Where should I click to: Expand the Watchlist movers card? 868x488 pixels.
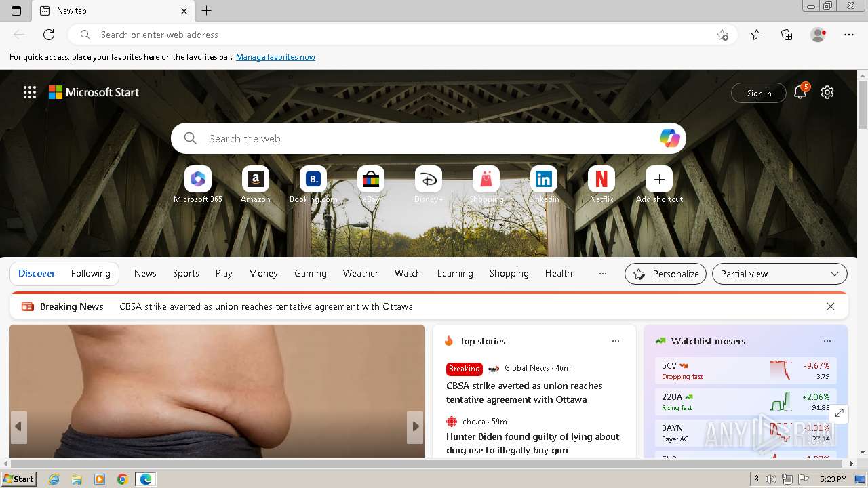839,413
